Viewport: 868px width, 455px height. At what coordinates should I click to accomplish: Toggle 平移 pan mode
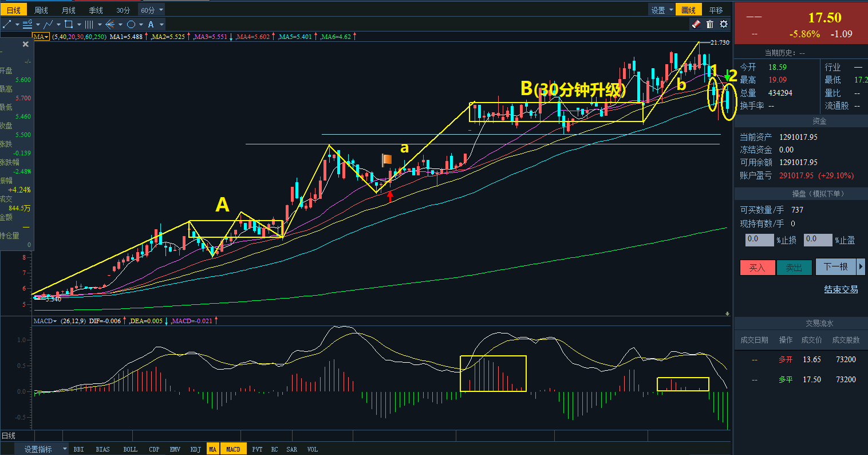click(716, 10)
